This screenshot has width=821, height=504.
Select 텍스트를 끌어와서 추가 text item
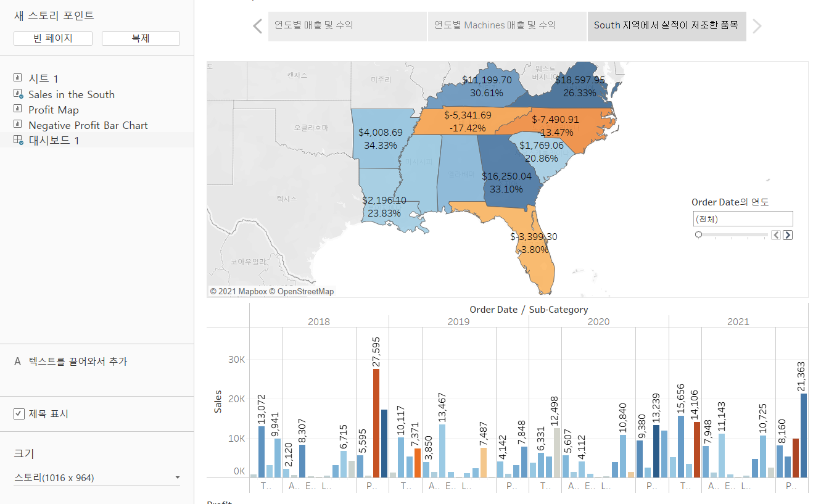point(78,361)
